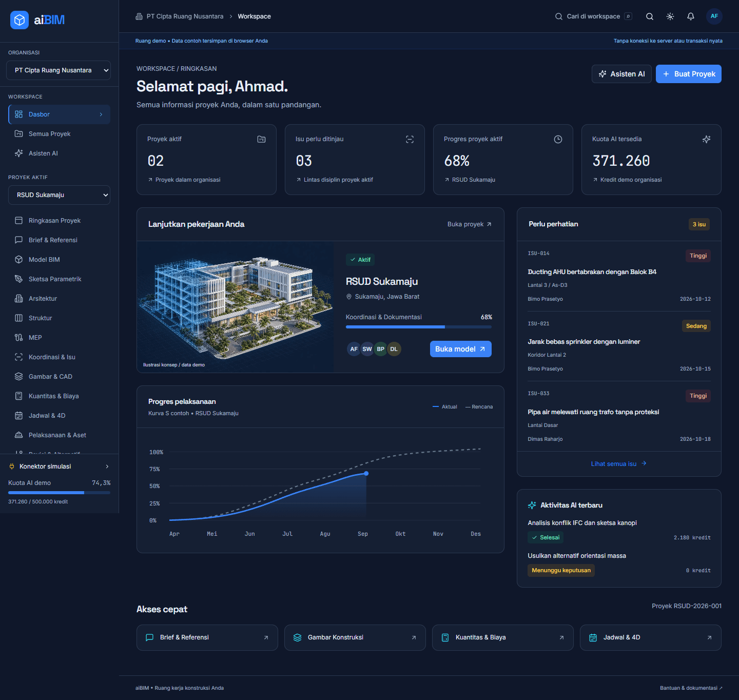Open the RSUD Sukamaju active project dropdown
The width and height of the screenshot is (739, 700).
60,195
